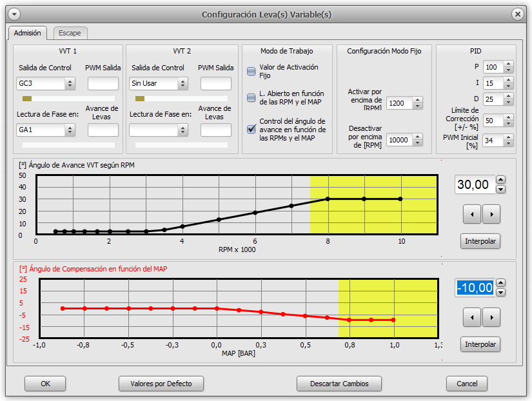Select the Admisión tab
The width and height of the screenshot is (532, 401).
pyautogui.click(x=27, y=33)
